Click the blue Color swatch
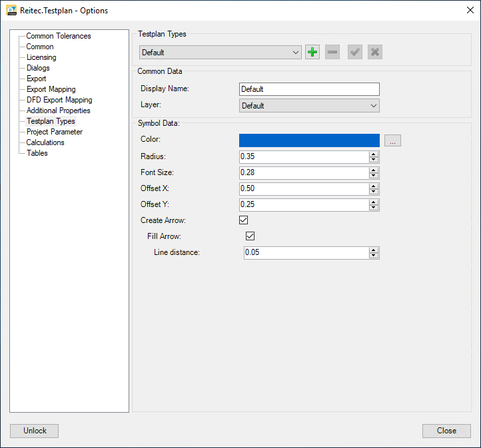 pyautogui.click(x=309, y=140)
